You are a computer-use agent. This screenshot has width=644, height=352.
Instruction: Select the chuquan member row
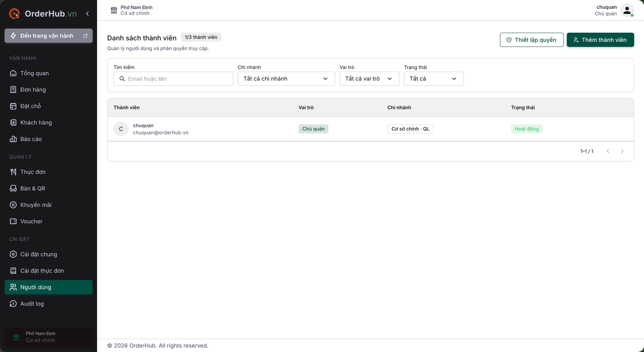[x=370, y=129]
